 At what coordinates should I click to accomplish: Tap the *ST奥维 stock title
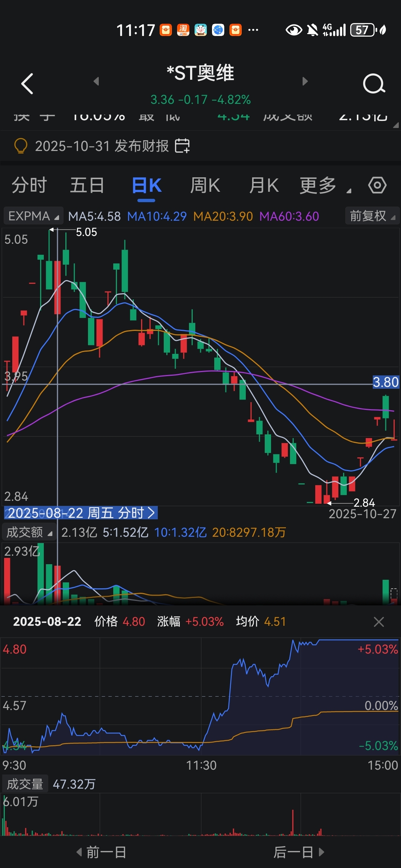tap(200, 73)
